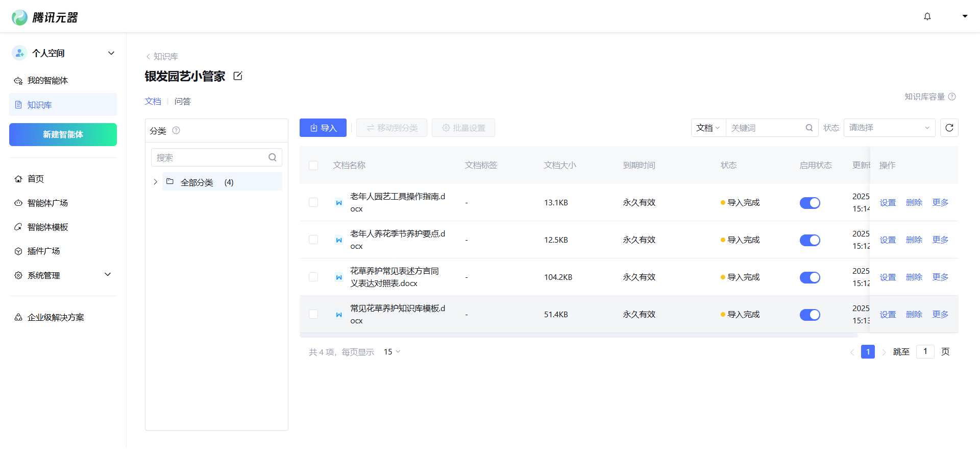Click the search magnifier in keyword field
Viewport: 980px width, 449px height.
[809, 128]
